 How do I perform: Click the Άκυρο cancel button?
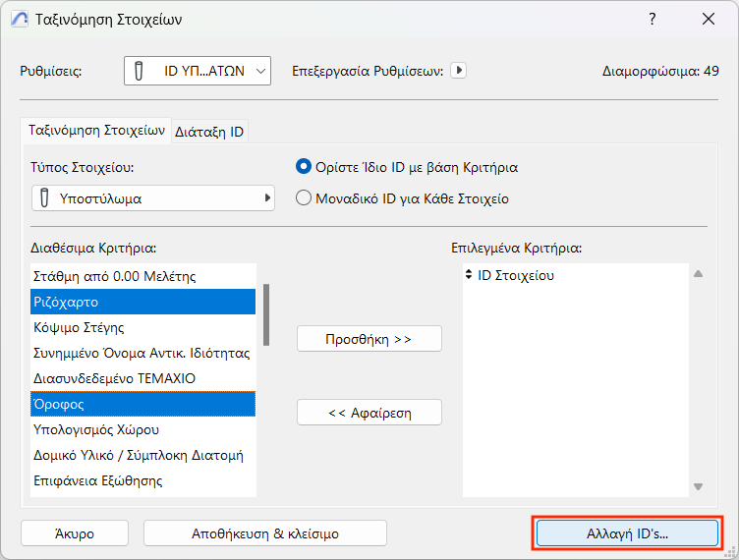pos(75,533)
